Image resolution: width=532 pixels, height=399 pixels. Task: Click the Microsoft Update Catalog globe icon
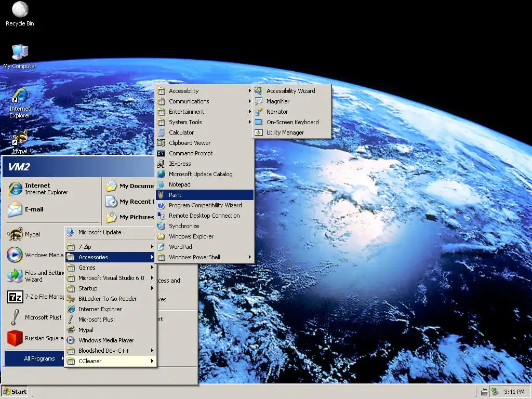(x=161, y=174)
